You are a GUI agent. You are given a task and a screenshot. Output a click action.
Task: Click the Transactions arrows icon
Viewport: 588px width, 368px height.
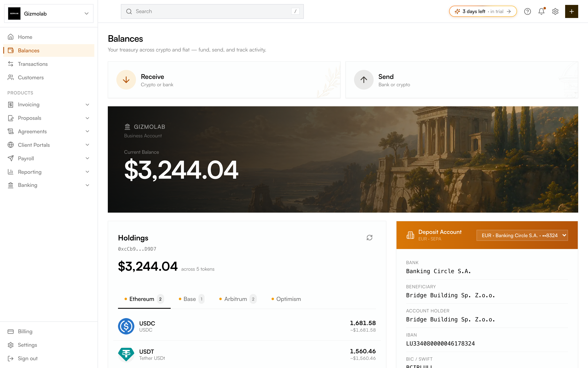pyautogui.click(x=11, y=64)
